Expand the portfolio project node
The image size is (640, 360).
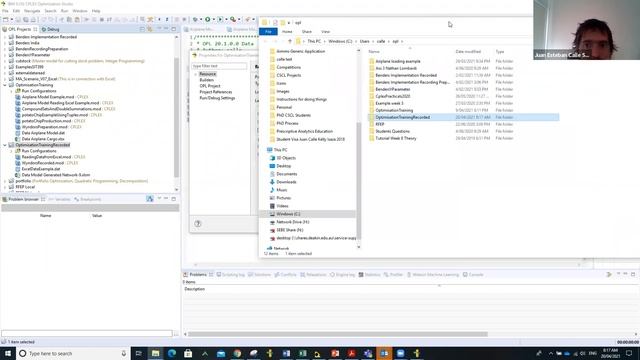[5, 181]
